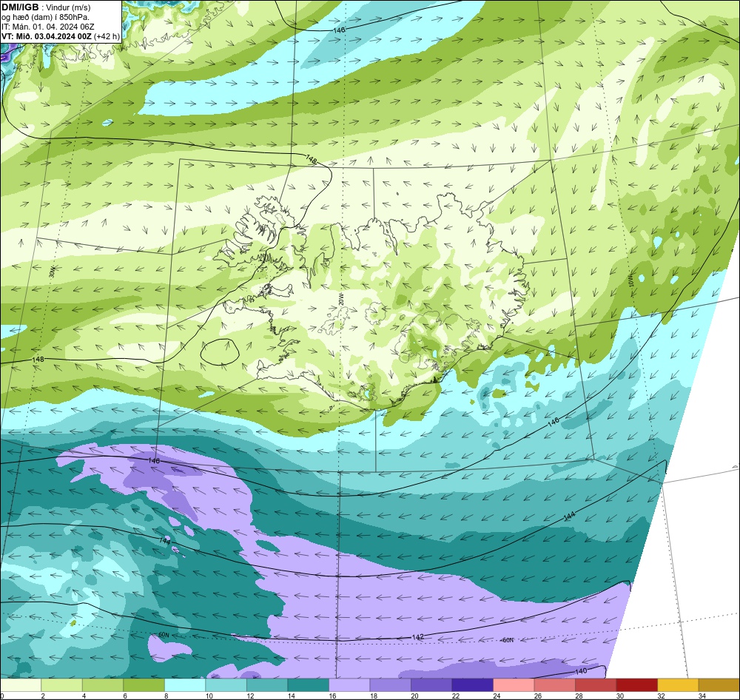Click the 6–8 m/s olive green legend swatch
This screenshot has height=700, width=740.
click(x=144, y=685)
